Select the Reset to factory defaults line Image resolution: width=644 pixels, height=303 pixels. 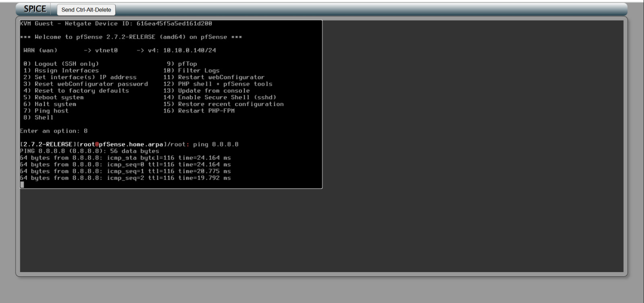(82, 91)
